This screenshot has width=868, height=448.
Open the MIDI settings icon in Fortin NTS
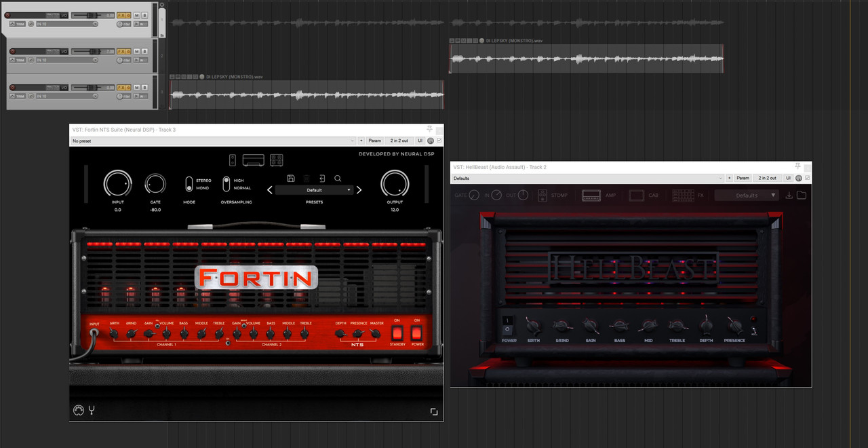[78, 410]
